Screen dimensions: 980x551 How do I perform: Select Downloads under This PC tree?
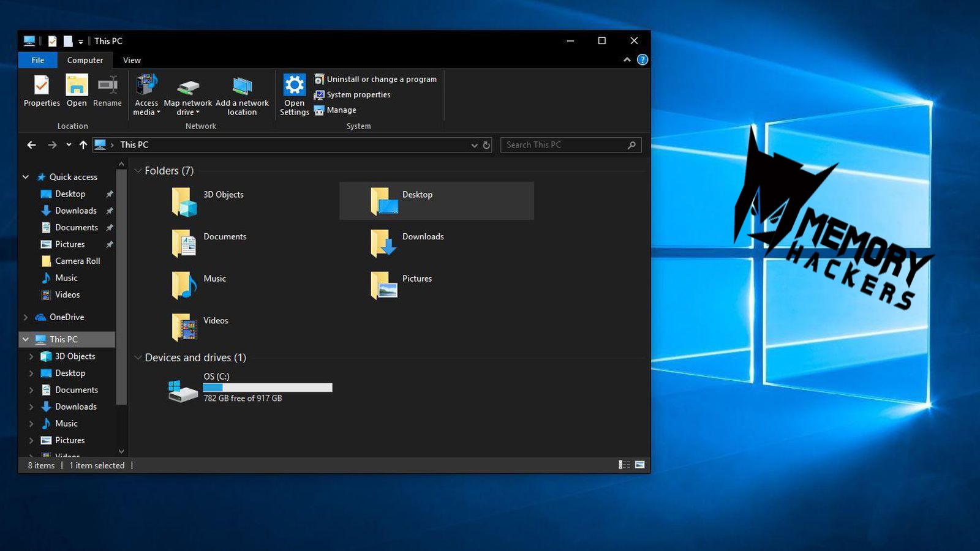(x=75, y=407)
